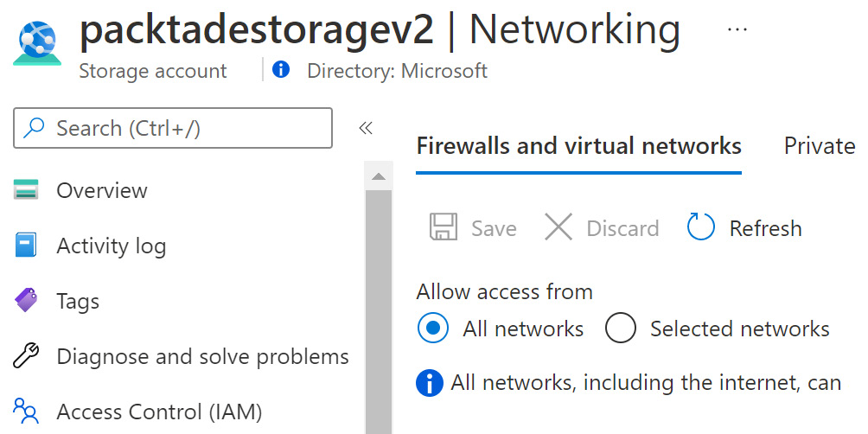Click the directory info icon
868x434 pixels.
click(281, 70)
